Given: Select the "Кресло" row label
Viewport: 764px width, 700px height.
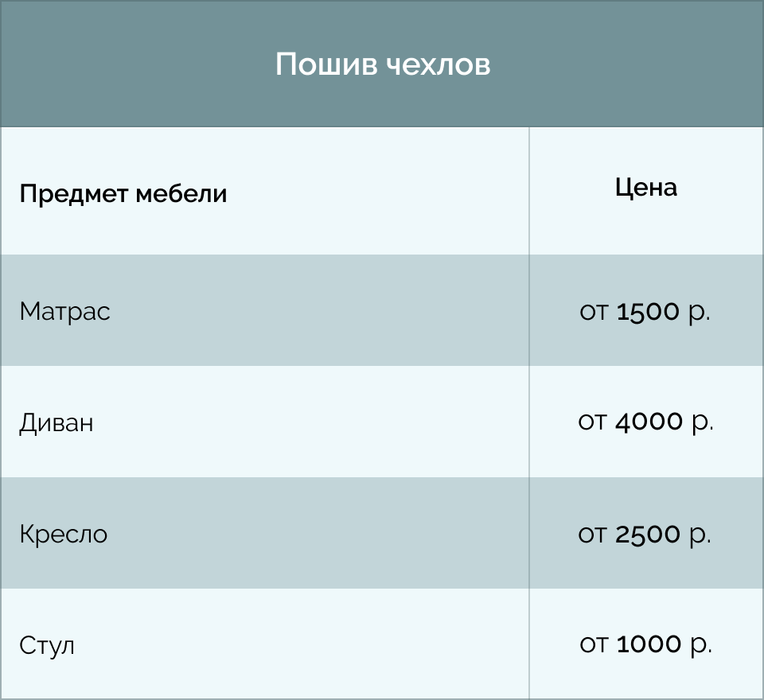Looking at the screenshot, I should point(63,534).
